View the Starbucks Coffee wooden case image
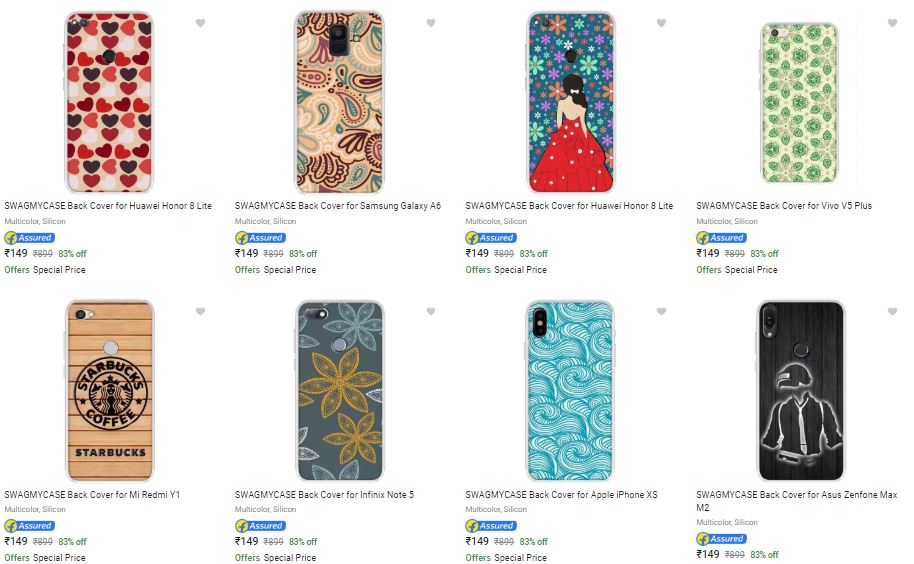The image size is (914, 564). tap(109, 390)
